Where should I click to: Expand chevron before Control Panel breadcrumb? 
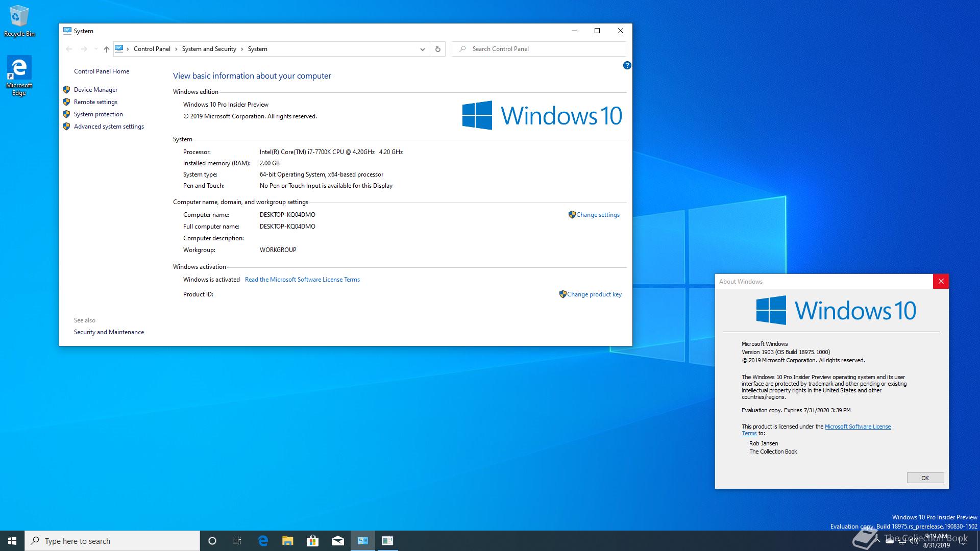point(128,49)
